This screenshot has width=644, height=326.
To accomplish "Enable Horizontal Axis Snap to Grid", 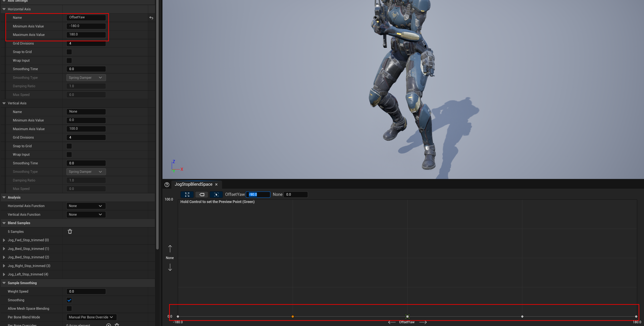I will (69, 52).
